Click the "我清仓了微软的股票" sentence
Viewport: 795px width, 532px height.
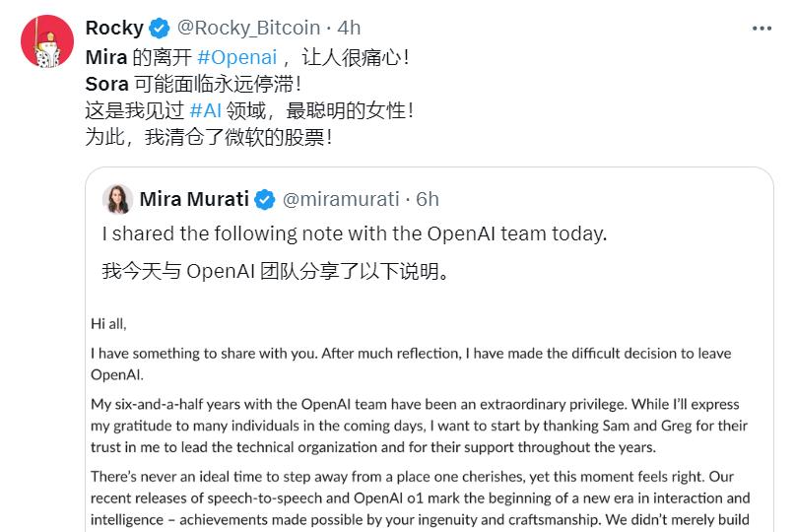point(238,137)
